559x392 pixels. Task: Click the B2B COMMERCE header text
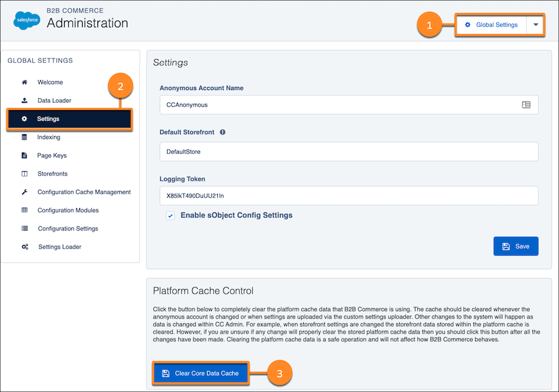pos(75,11)
